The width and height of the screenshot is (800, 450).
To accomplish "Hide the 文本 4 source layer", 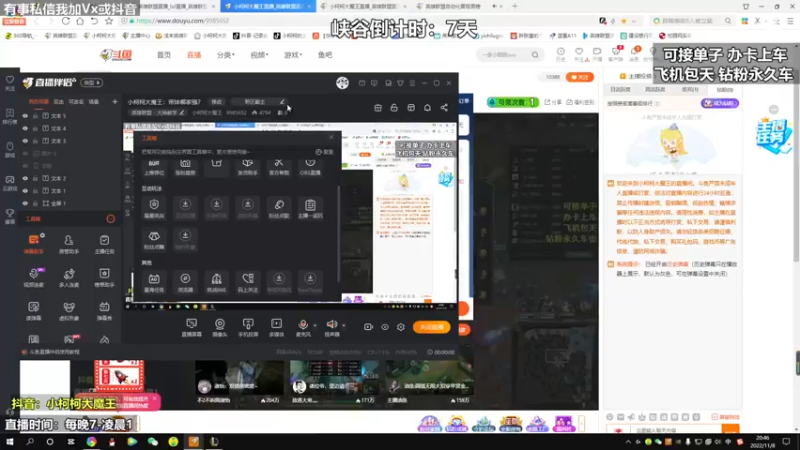I will 25,129.
